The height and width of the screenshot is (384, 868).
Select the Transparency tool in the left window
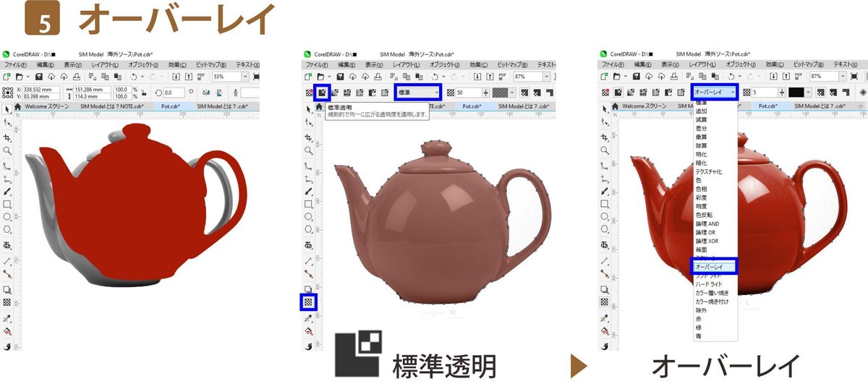(x=7, y=302)
